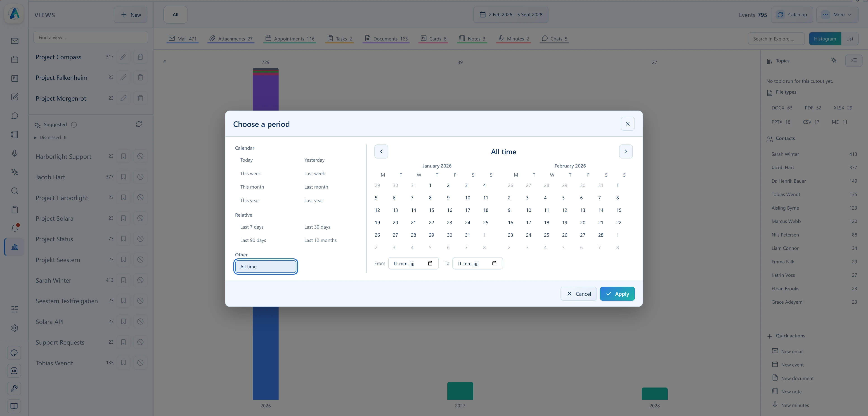Open the Documents 163 tab
Viewport: 868px width, 416px height.
[386, 39]
